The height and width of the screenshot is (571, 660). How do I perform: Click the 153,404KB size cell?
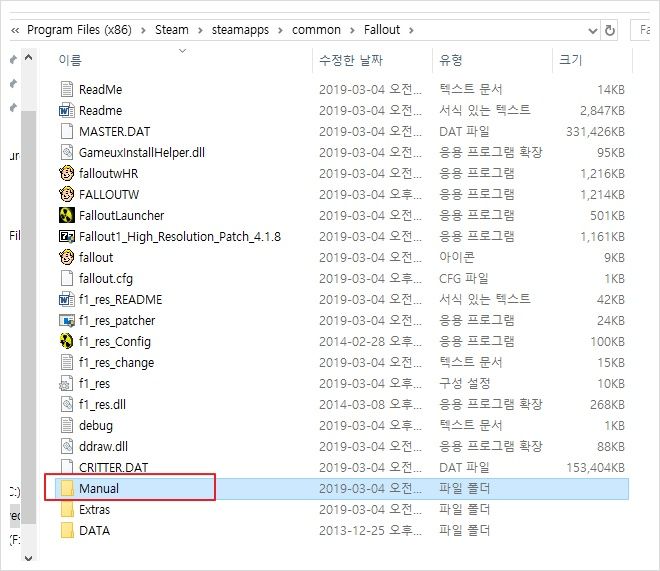click(x=595, y=467)
